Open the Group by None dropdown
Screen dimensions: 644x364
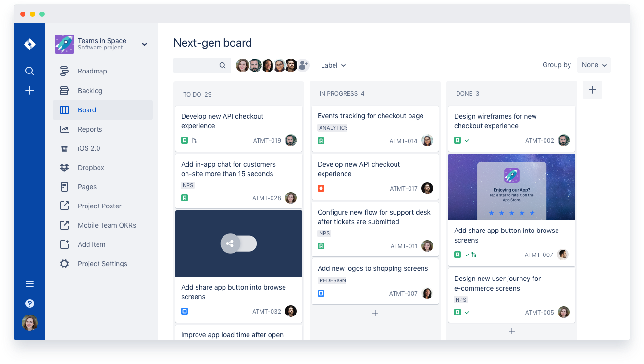tap(594, 65)
